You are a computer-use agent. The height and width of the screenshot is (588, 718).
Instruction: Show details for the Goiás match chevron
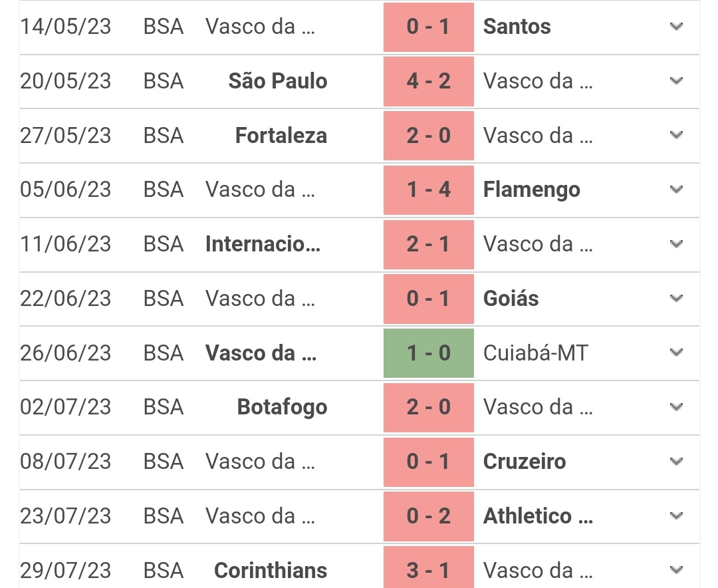click(x=677, y=299)
